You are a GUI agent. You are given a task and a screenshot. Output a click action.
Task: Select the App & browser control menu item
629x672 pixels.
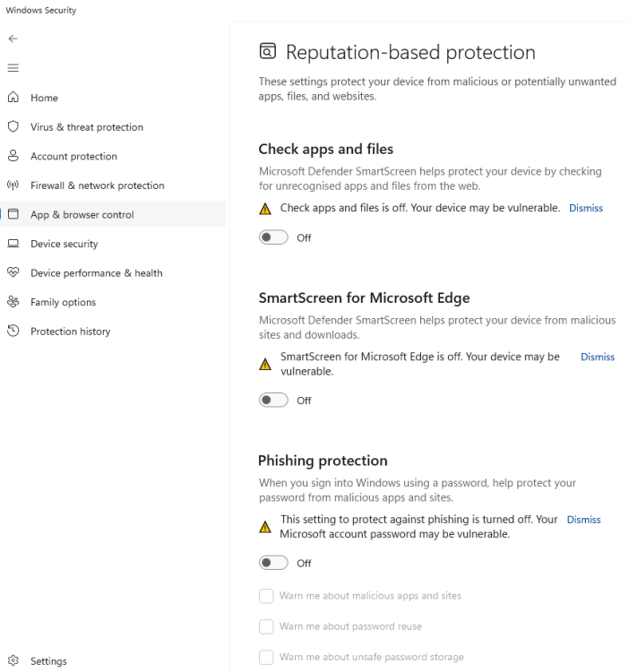pos(82,215)
